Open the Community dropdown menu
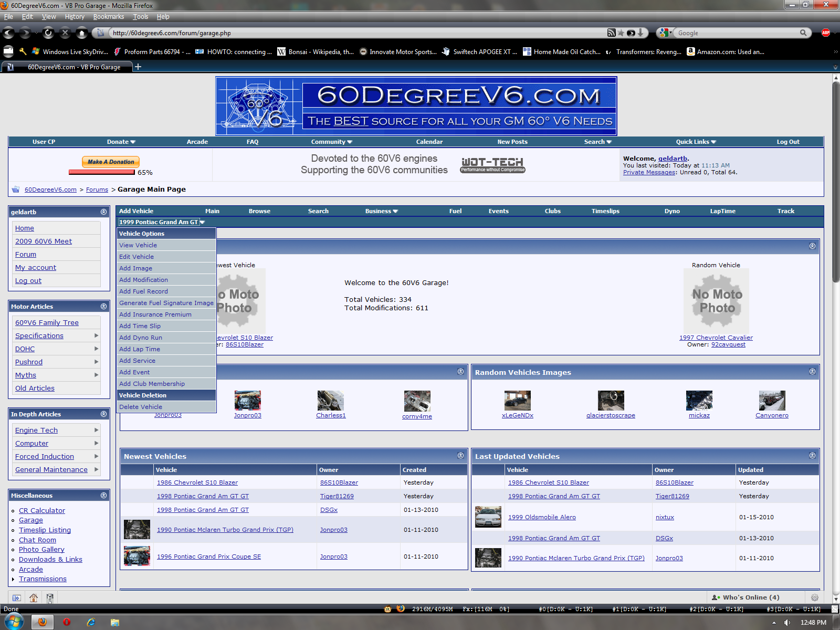Viewport: 840px width, 630px height. [x=331, y=142]
